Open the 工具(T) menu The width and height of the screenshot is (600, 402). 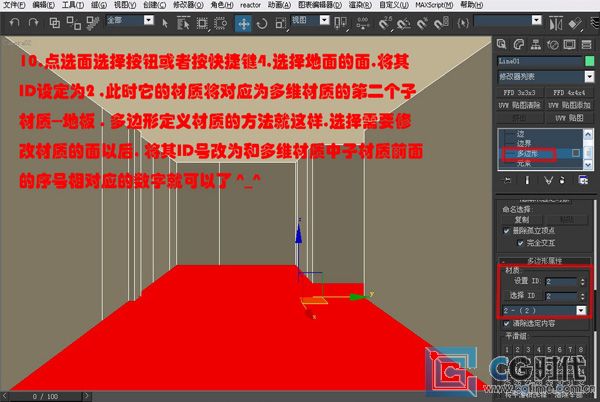pos(73,5)
